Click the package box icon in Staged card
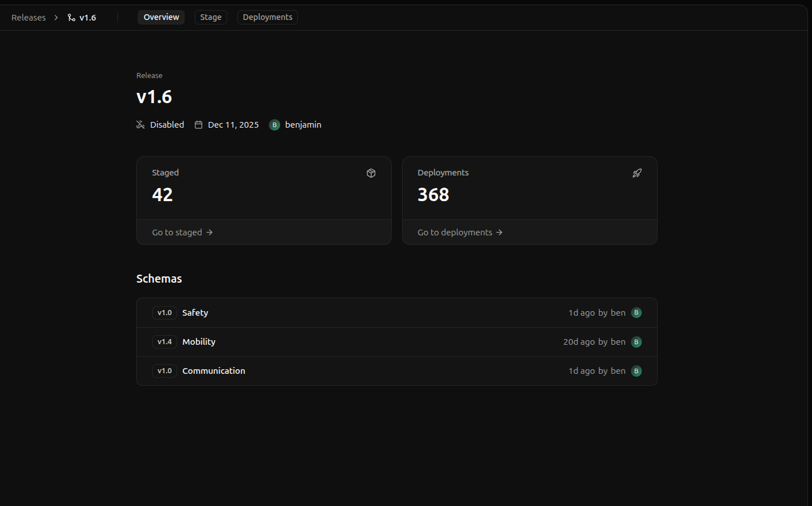 371,173
